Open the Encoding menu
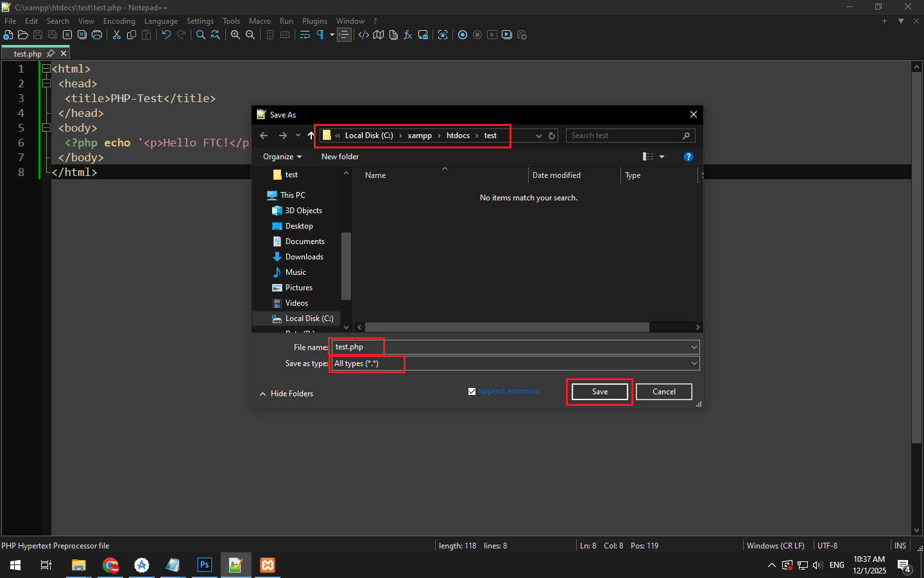 pos(119,21)
